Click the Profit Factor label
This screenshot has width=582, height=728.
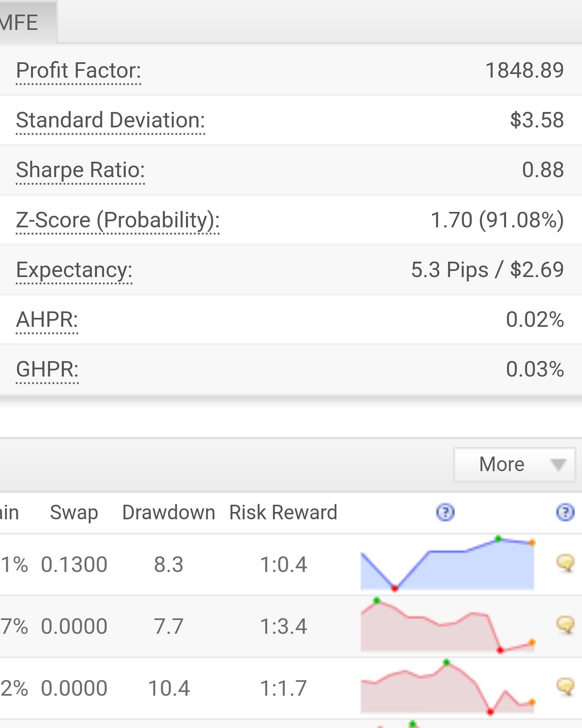[x=78, y=70]
